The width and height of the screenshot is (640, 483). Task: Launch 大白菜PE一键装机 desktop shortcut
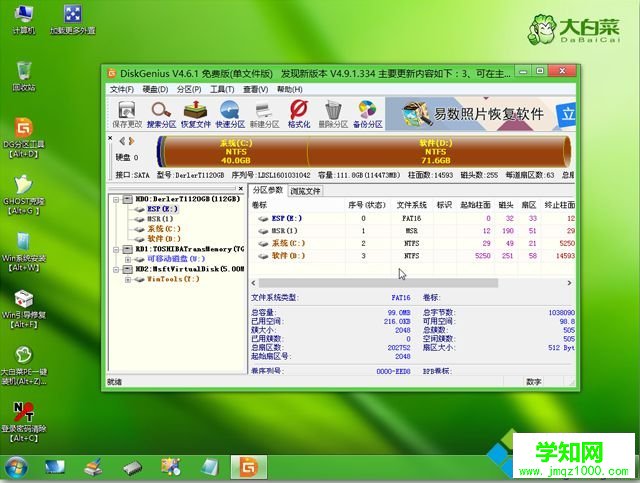click(24, 366)
